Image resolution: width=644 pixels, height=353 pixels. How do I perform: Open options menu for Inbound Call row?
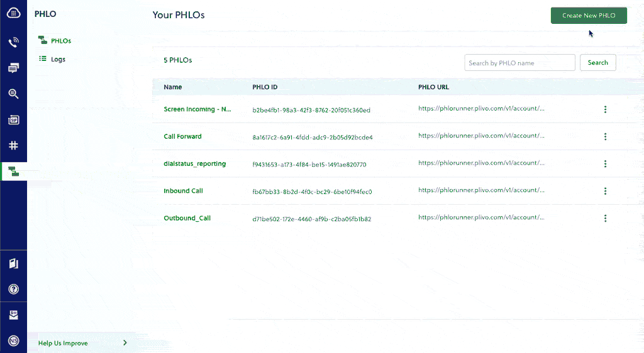tap(605, 191)
